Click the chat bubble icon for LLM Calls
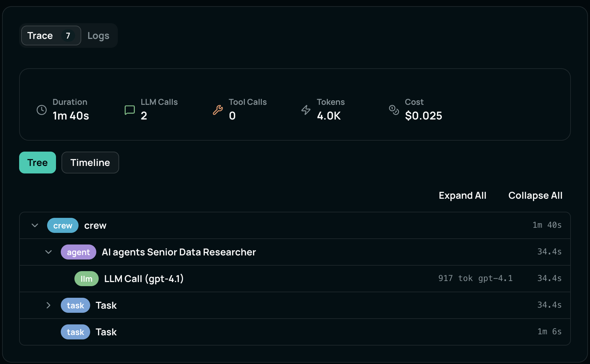The height and width of the screenshot is (364, 590). point(129,110)
